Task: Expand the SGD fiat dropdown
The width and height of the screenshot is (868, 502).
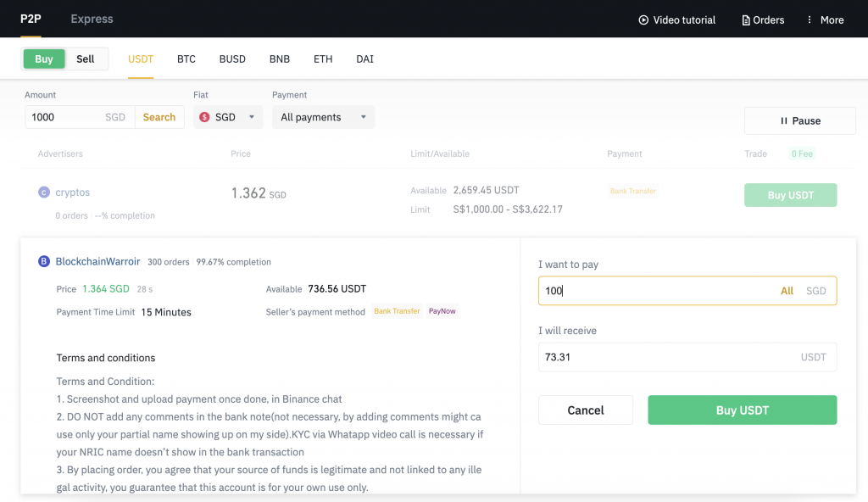Action: 228,117
